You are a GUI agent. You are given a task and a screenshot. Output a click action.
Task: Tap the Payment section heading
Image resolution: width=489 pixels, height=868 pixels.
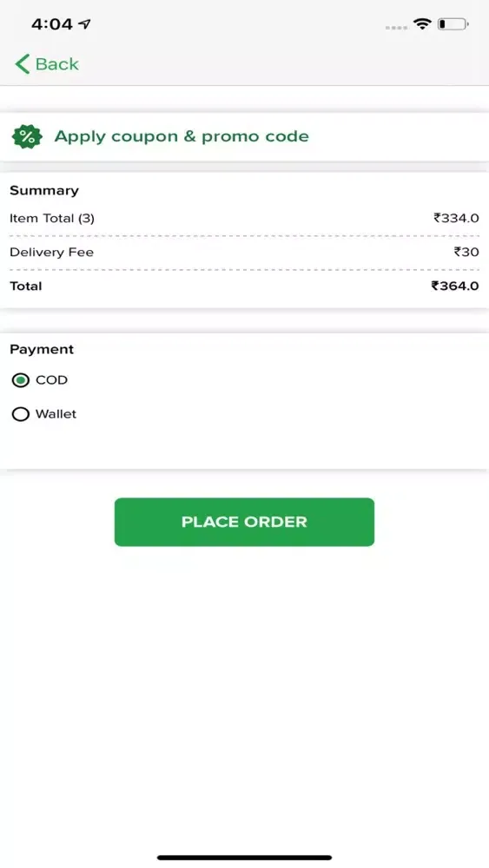click(x=42, y=349)
